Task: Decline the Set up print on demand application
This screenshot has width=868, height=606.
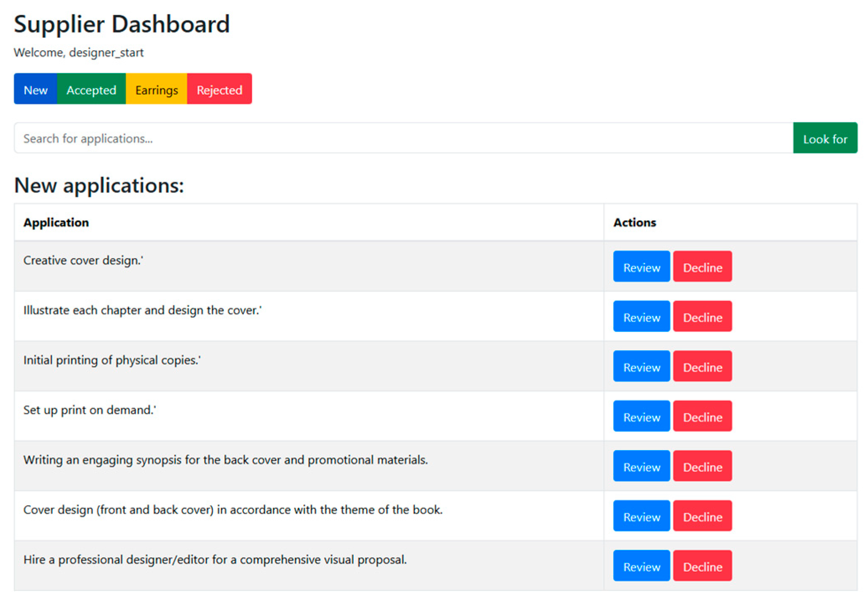Action: point(702,416)
